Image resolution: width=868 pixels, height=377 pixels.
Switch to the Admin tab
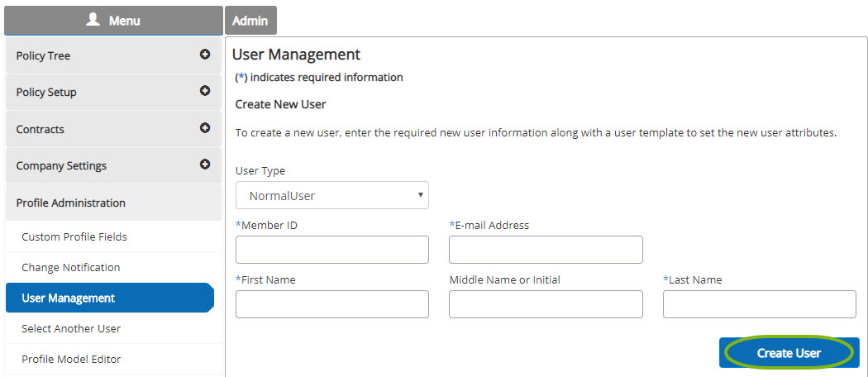pos(250,21)
